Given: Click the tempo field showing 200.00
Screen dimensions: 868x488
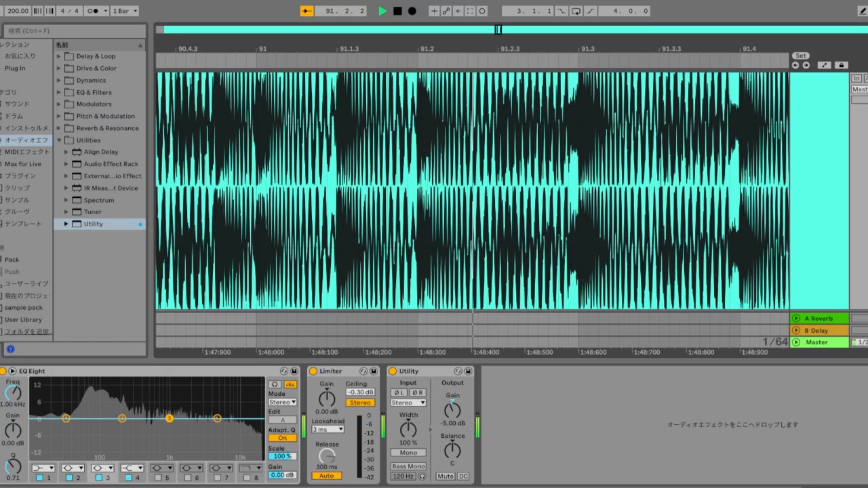Looking at the screenshot, I should [x=17, y=11].
